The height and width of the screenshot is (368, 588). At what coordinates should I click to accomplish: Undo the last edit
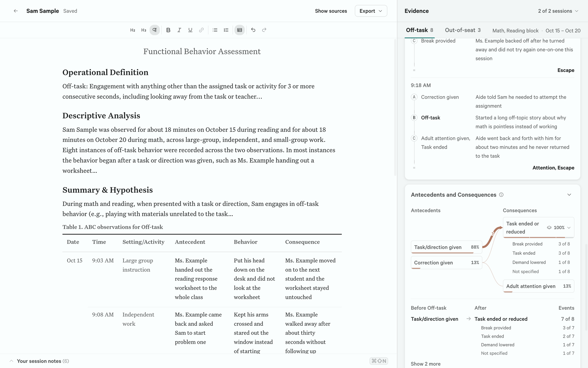point(253,30)
